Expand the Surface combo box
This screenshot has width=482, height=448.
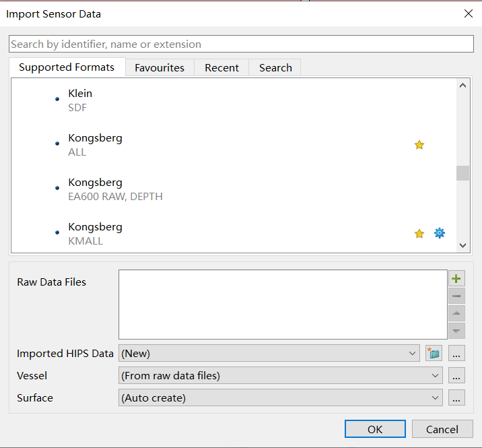click(435, 398)
